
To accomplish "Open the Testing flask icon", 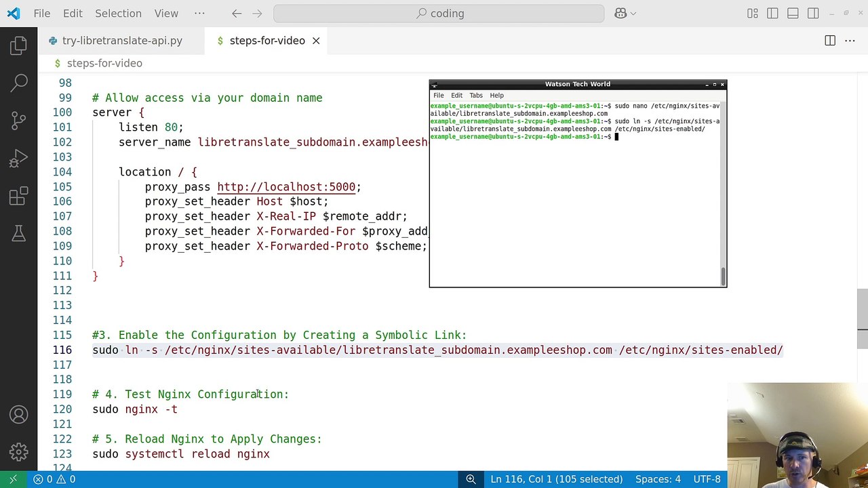I will 18,234.
